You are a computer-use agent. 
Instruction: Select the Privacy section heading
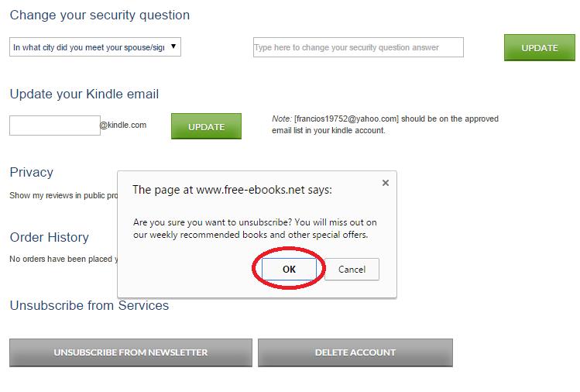32,172
